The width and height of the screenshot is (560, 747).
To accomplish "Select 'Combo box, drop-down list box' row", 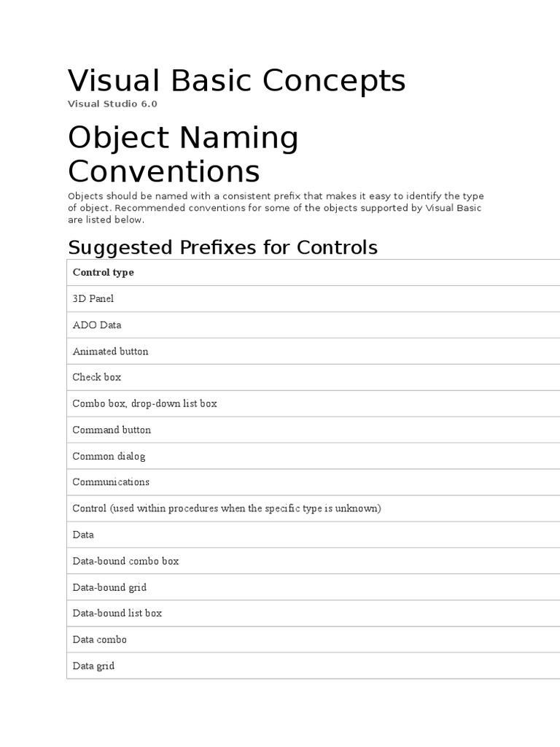I will (144, 403).
